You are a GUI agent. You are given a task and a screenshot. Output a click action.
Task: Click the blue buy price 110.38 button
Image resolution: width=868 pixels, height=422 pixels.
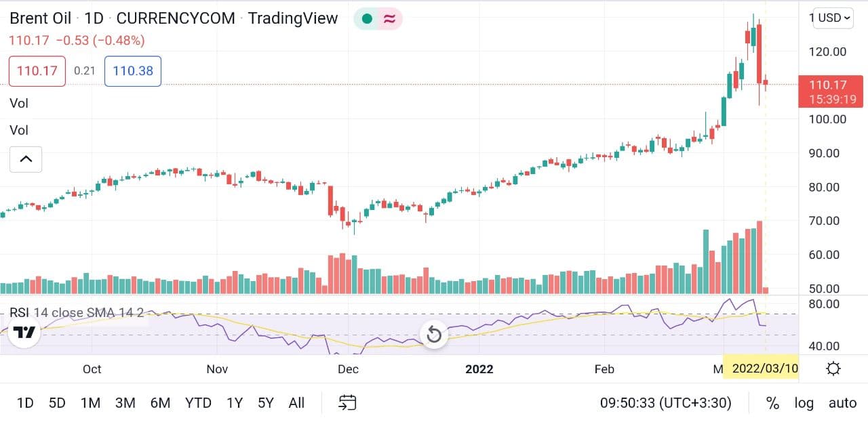(133, 70)
